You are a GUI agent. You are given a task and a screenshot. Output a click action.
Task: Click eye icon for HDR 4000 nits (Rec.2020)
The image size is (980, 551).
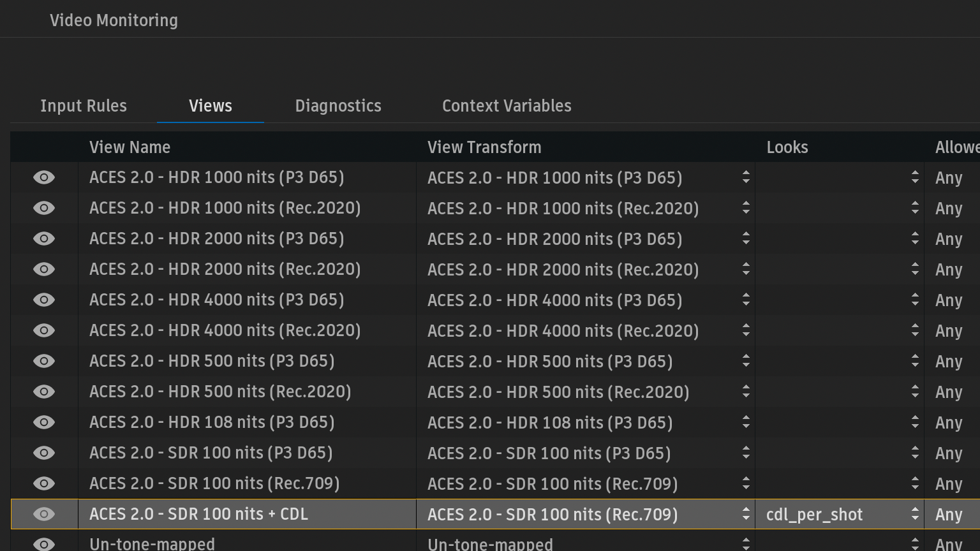[x=44, y=330]
